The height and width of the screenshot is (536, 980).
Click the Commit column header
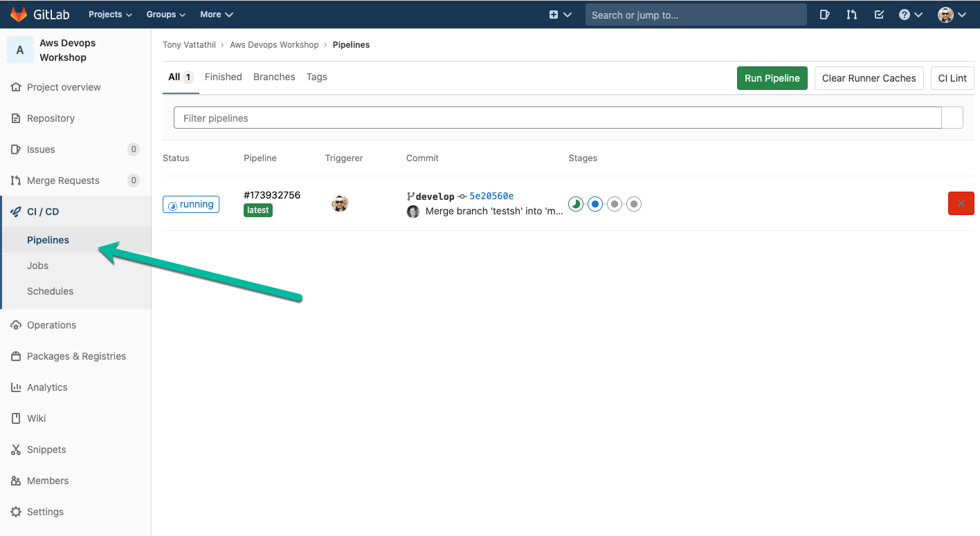[422, 158]
